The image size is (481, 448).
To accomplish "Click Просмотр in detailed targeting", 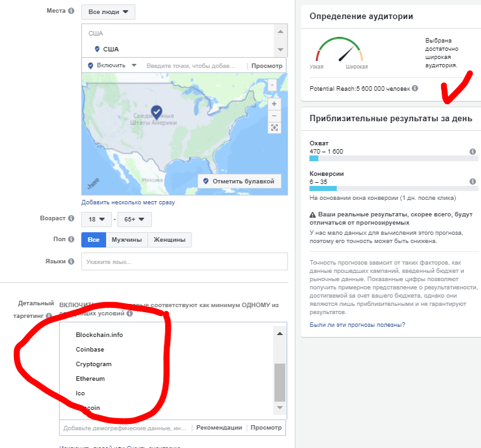I will click(x=266, y=428).
